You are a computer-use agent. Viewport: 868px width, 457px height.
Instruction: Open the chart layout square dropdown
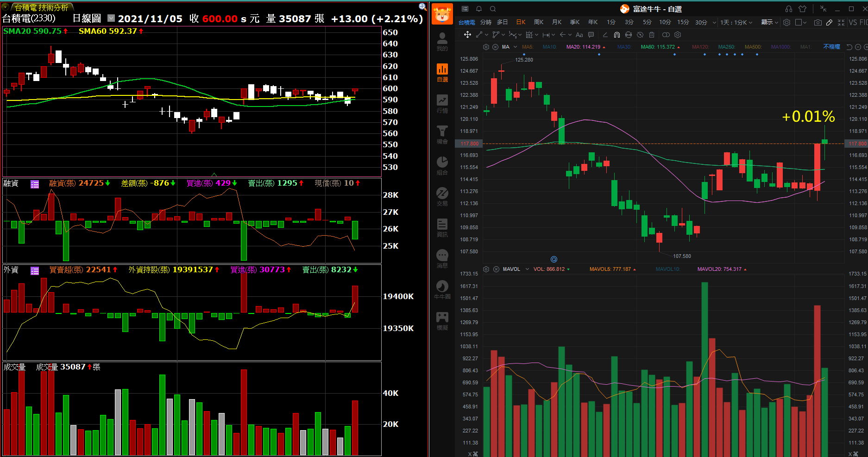point(801,22)
